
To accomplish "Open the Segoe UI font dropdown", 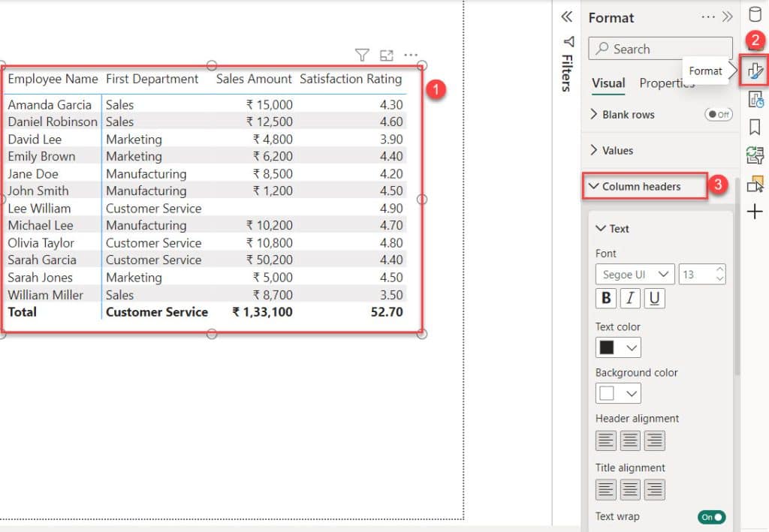I will tap(635, 275).
